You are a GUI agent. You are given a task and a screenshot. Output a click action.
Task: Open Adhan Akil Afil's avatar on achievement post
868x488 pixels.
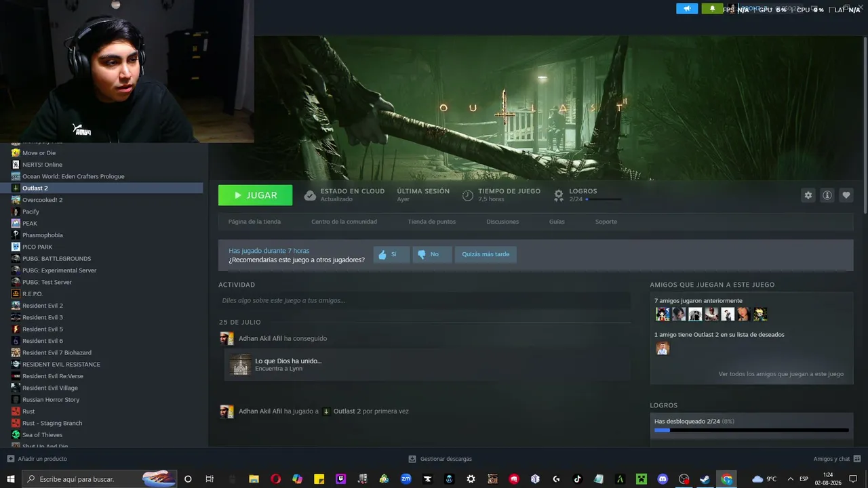(226, 338)
